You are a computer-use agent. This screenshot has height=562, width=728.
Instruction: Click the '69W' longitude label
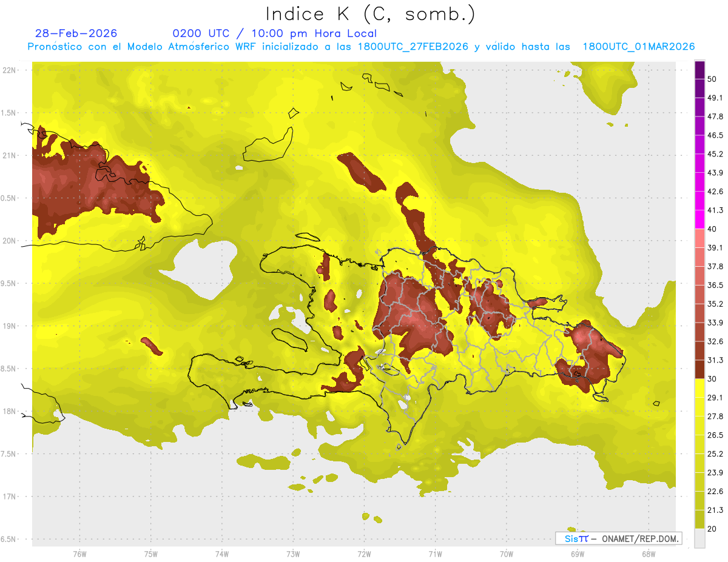coord(577,555)
